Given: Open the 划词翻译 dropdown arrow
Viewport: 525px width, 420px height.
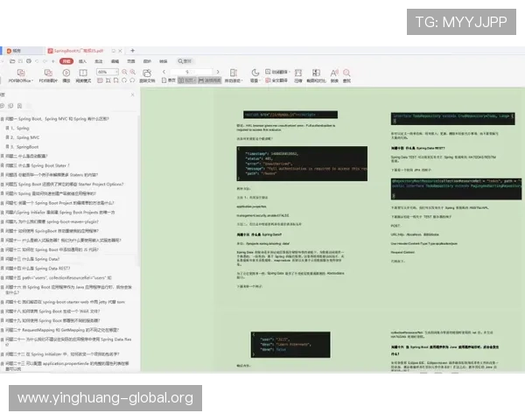Looking at the screenshot, I should (290, 72).
